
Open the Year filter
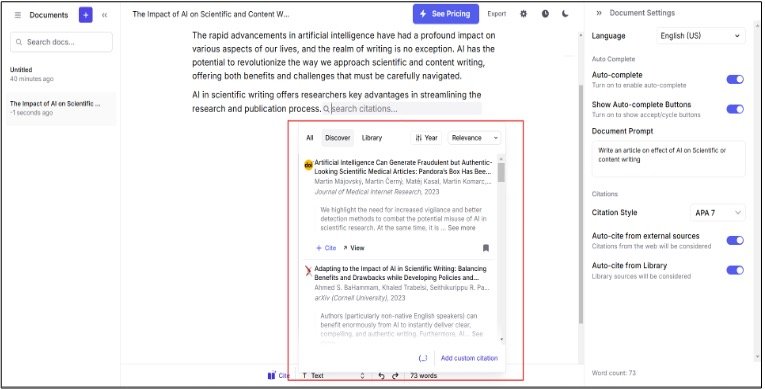click(x=426, y=138)
